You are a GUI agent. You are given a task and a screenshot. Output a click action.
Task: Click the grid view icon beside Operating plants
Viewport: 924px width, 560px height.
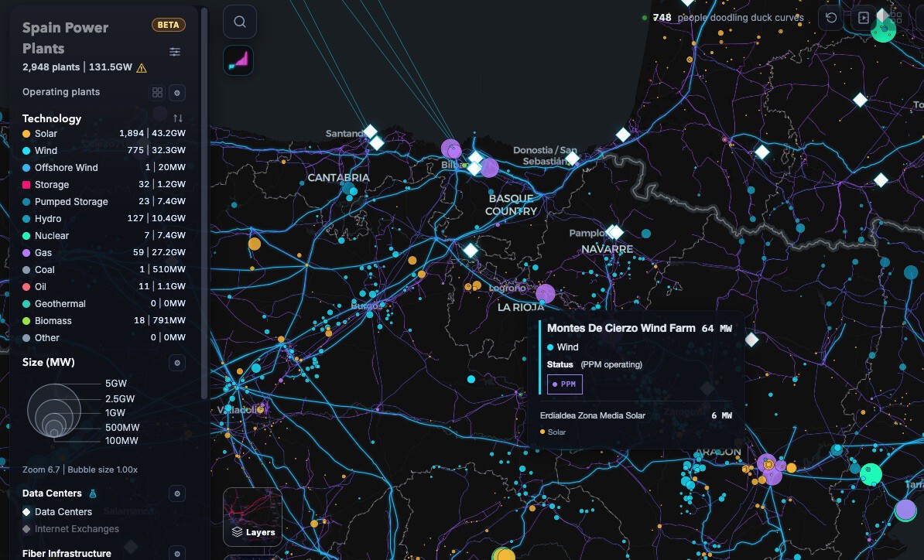[157, 93]
